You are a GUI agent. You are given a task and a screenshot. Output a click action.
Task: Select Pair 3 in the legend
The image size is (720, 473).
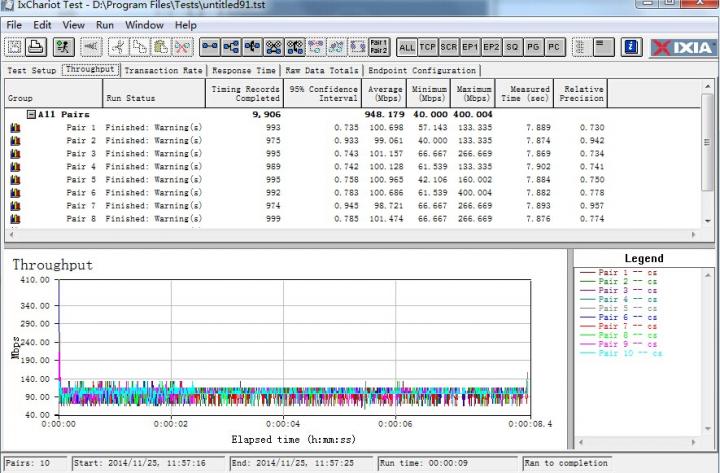point(618,290)
